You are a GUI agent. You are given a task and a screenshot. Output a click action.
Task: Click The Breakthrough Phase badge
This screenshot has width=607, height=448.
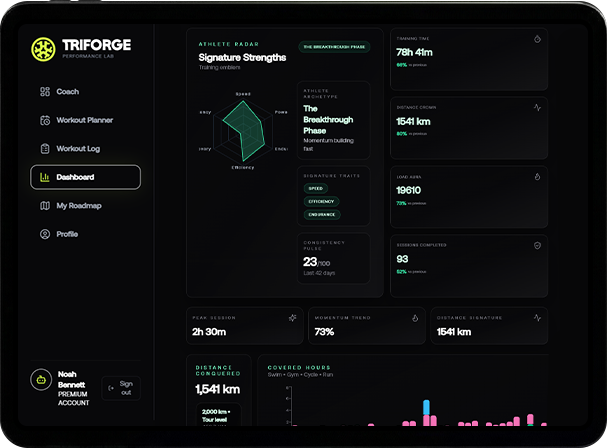pyautogui.click(x=334, y=46)
